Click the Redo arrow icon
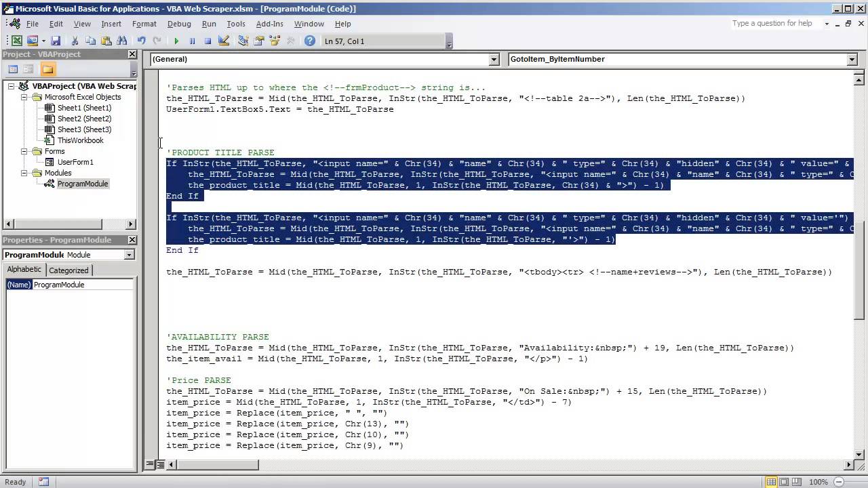Screen dimensions: 868x488 tap(157, 41)
